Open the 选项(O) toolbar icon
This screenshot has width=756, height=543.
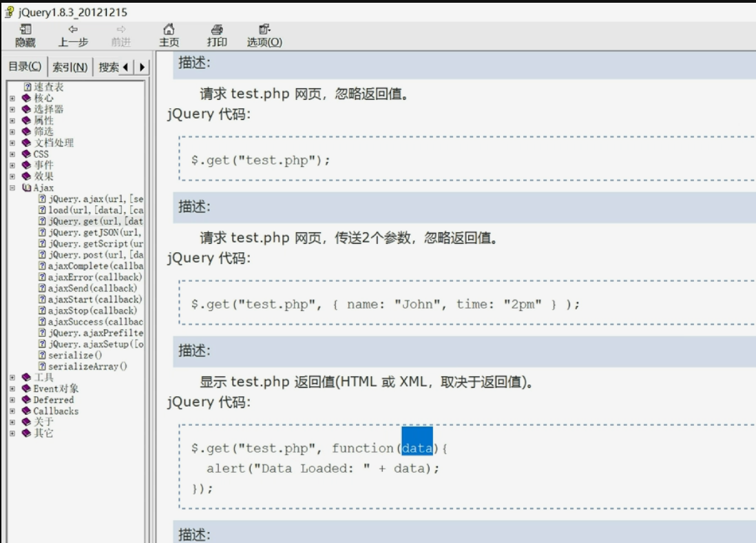pyautogui.click(x=264, y=36)
